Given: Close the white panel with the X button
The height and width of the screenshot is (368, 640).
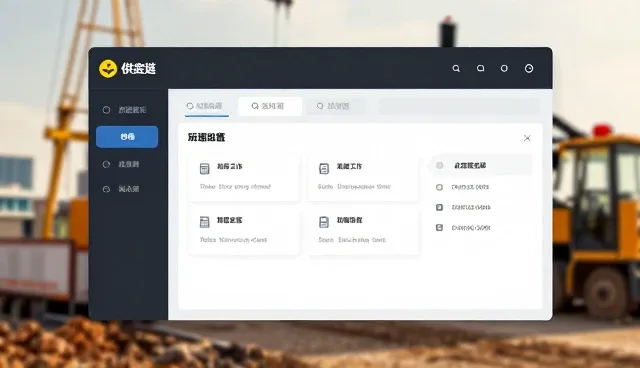Looking at the screenshot, I should pos(527,138).
